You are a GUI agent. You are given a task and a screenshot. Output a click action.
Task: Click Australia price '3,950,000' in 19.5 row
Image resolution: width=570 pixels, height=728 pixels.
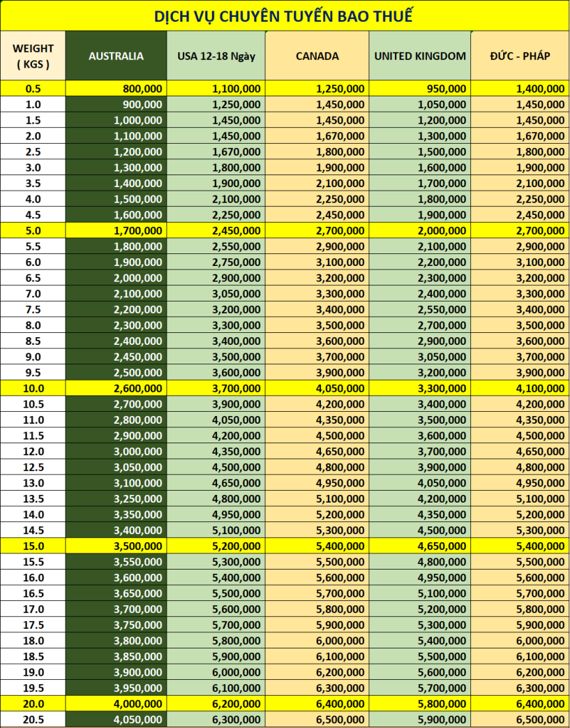coord(116,688)
